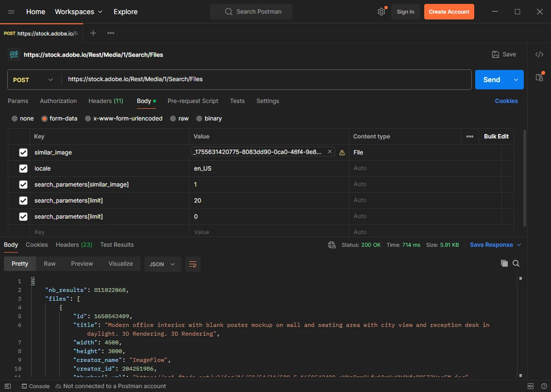The width and height of the screenshot is (551, 392).
Task: Click the plus icon for new tab
Action: tap(93, 33)
